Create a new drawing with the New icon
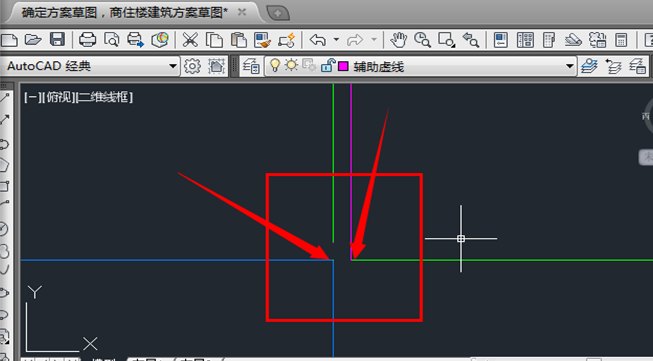This screenshot has width=653, height=361. [8, 40]
